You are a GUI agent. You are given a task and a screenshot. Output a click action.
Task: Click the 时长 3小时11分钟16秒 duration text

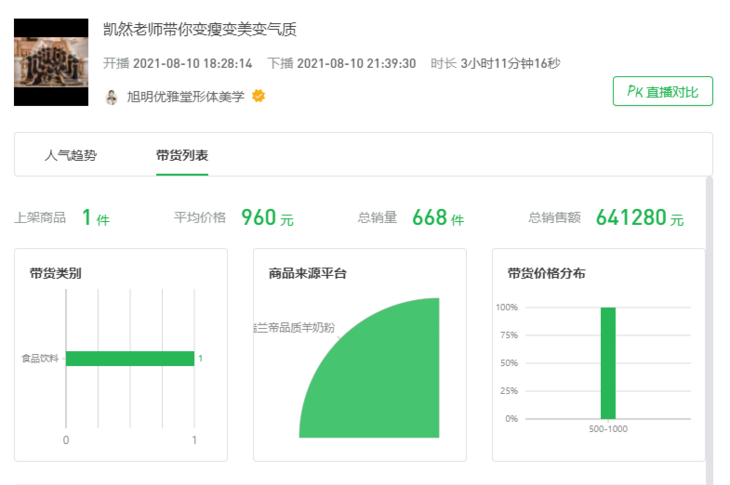click(x=495, y=63)
